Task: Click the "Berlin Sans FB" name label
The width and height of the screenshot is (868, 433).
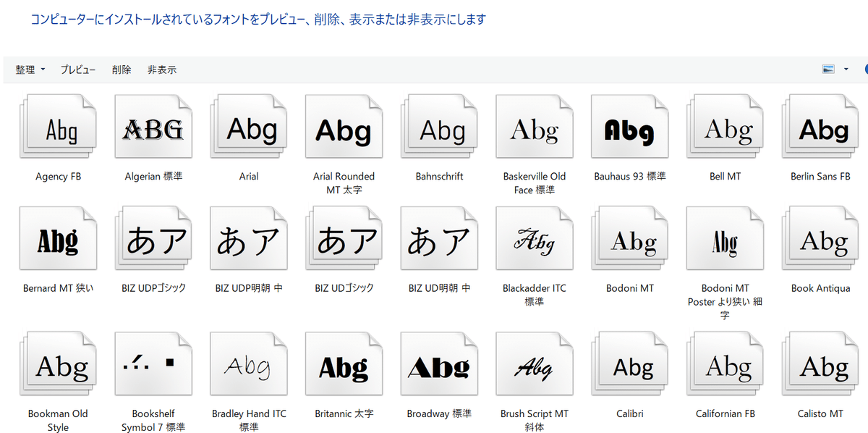Action: point(820,176)
